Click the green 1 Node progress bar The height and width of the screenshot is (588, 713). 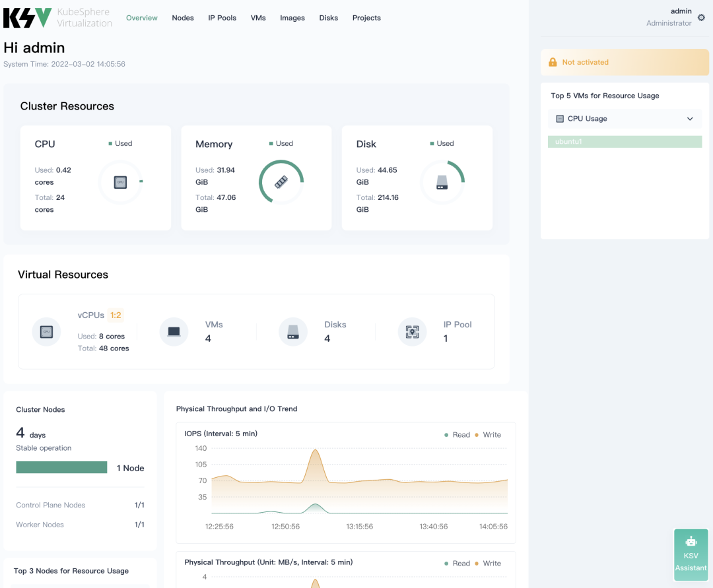(x=61, y=468)
